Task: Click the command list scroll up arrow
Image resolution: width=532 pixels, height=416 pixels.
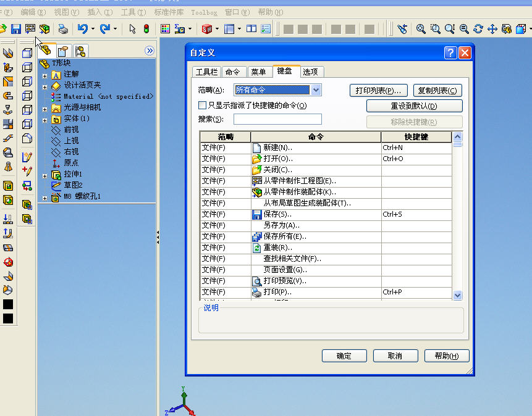Action: (457, 136)
